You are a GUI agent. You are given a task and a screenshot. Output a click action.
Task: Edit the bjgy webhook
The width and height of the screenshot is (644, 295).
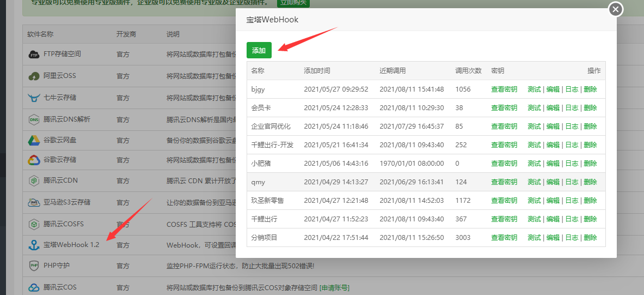coord(553,89)
